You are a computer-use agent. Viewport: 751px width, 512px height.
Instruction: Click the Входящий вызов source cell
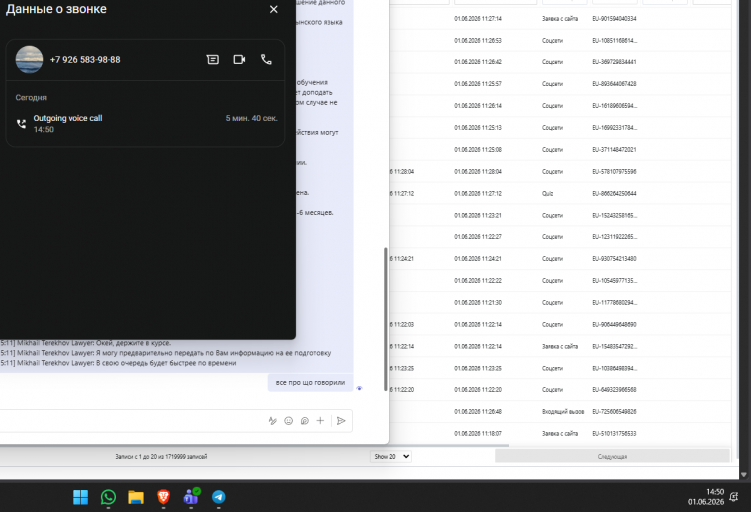click(563, 411)
